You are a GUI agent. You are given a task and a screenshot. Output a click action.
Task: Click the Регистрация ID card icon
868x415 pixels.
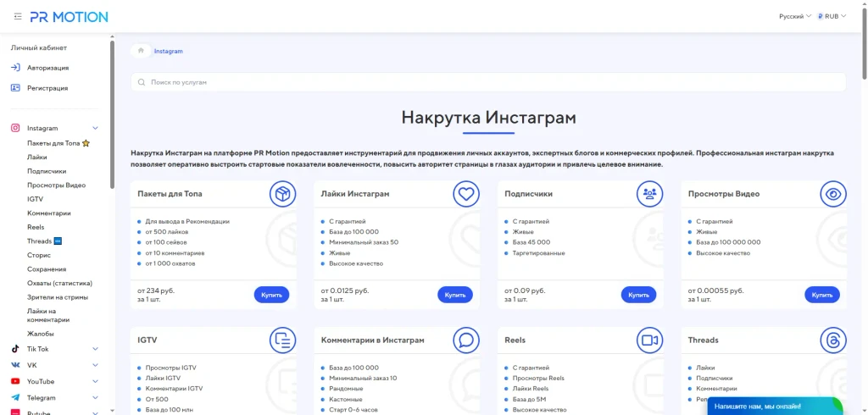15,87
